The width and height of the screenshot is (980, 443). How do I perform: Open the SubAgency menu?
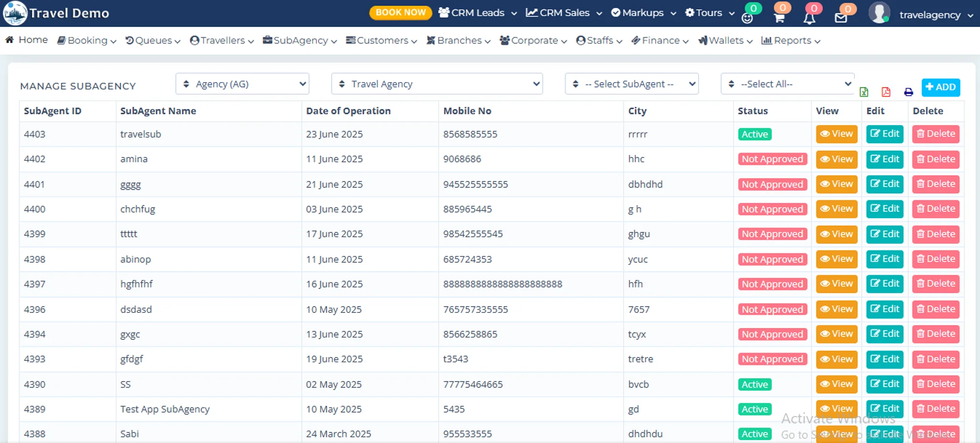point(300,41)
